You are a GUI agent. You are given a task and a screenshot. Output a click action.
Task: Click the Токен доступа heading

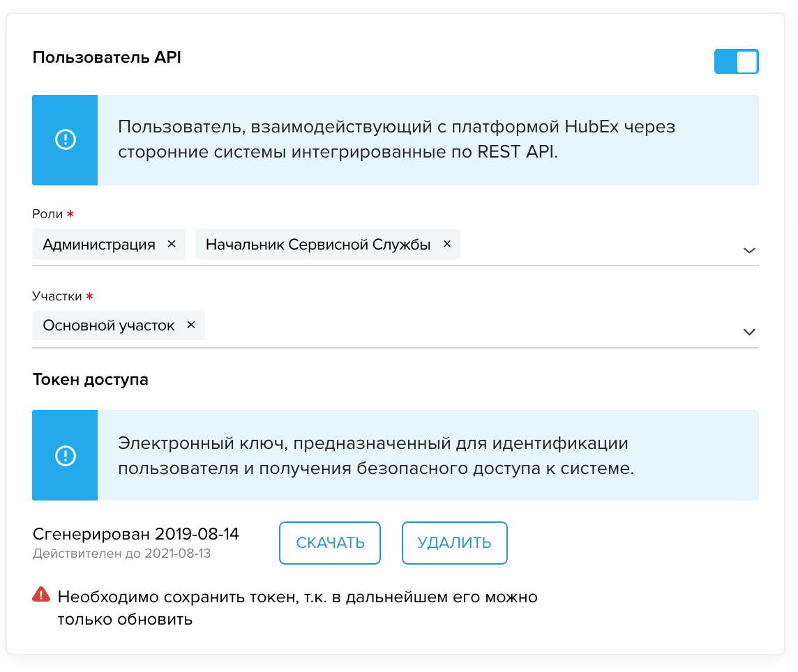pyautogui.click(x=91, y=379)
